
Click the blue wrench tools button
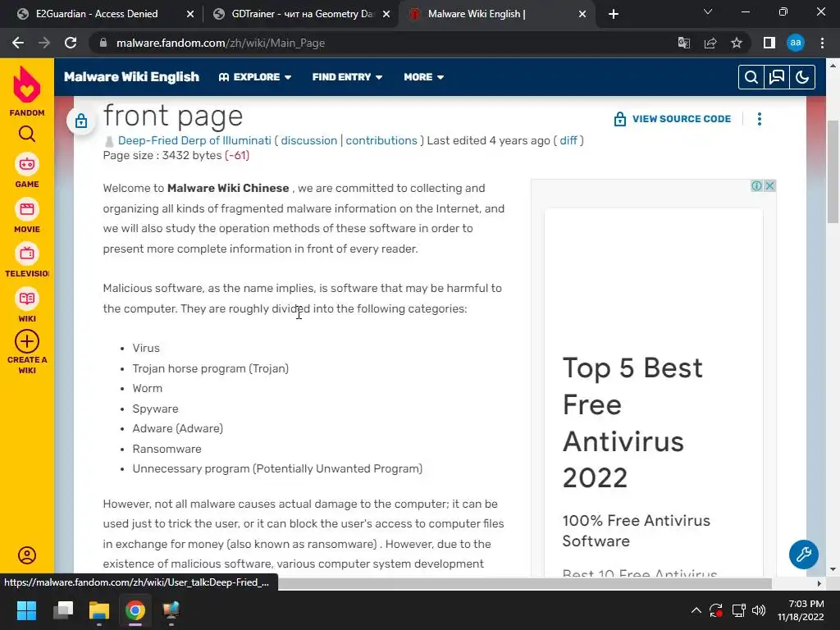point(803,554)
